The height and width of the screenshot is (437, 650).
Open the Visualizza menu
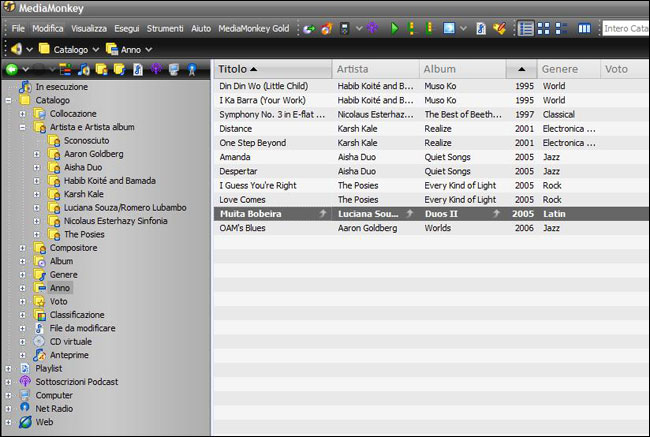click(89, 28)
